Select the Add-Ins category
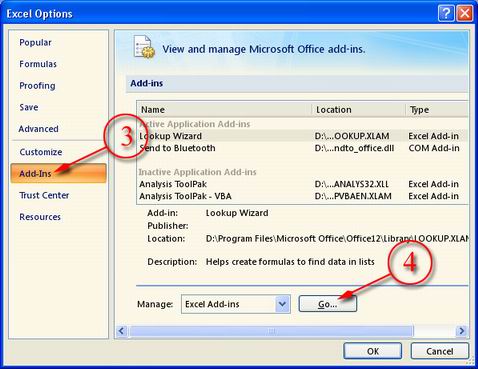This screenshot has width=478, height=369. [58, 173]
